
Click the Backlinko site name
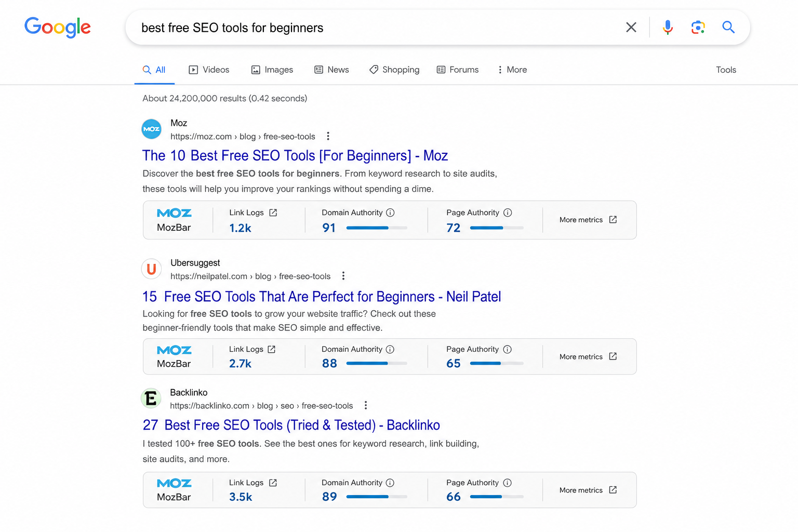point(189,392)
